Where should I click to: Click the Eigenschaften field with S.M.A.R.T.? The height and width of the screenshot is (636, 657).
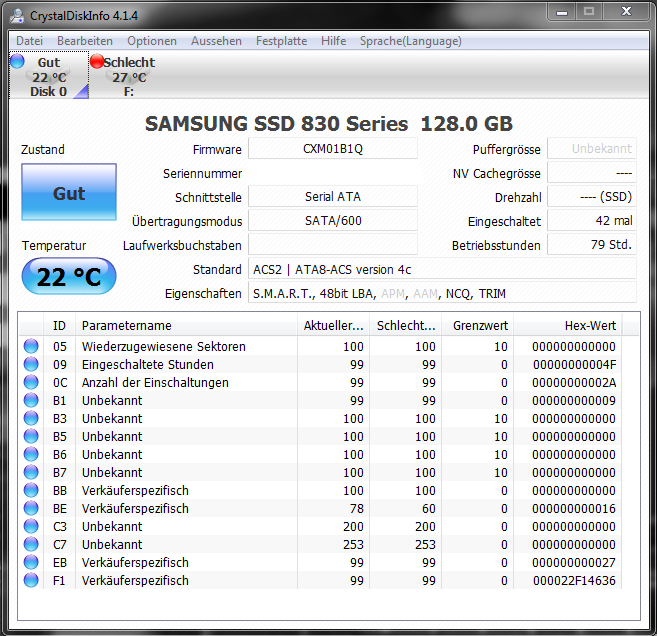coord(442,293)
